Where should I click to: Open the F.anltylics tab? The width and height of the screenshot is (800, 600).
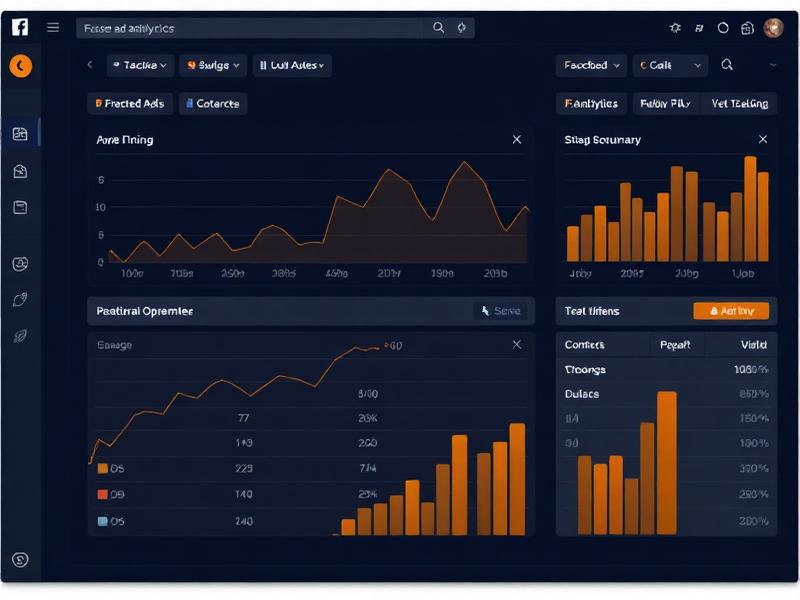point(591,104)
